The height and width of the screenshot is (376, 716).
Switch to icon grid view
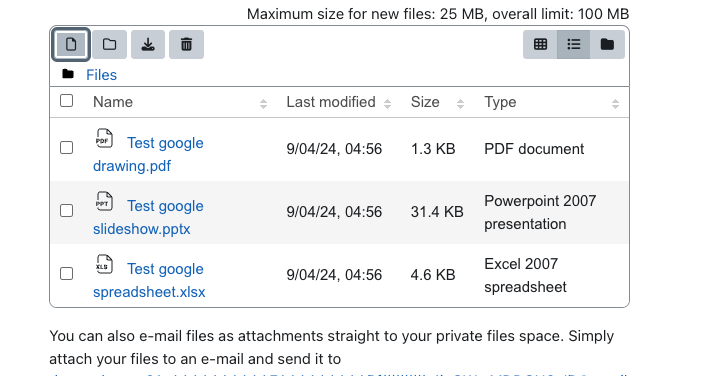[540, 44]
